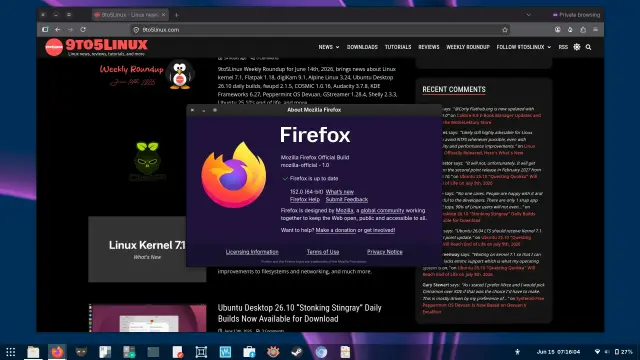The image size is (640, 360).
Task: Open a new tab with the plus button
Action: point(177,15)
